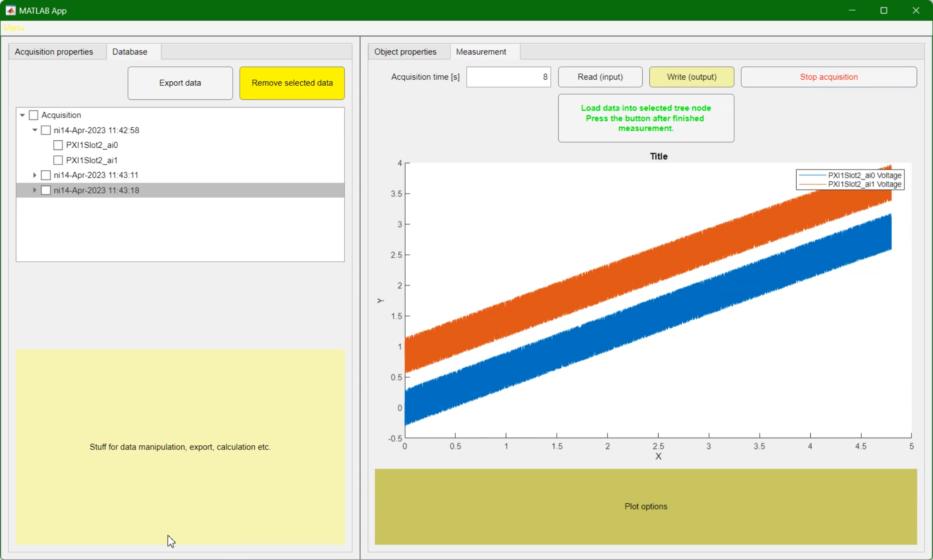Screen dimensions: 933x560
Task: Tick the checkbox for ni14-Apr-2023 11:43:11
Action: coord(46,175)
